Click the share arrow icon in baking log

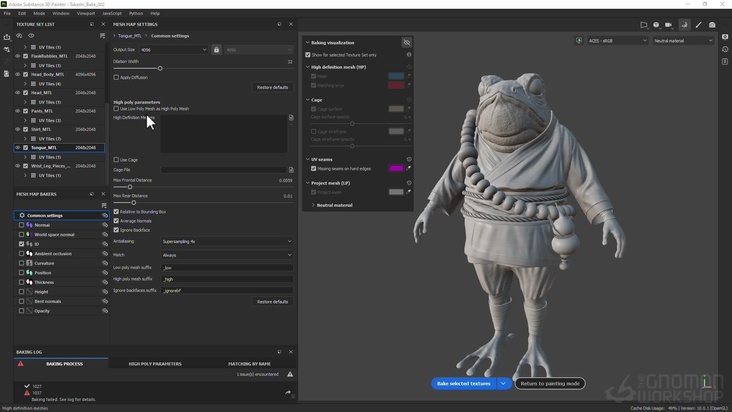tap(288, 393)
